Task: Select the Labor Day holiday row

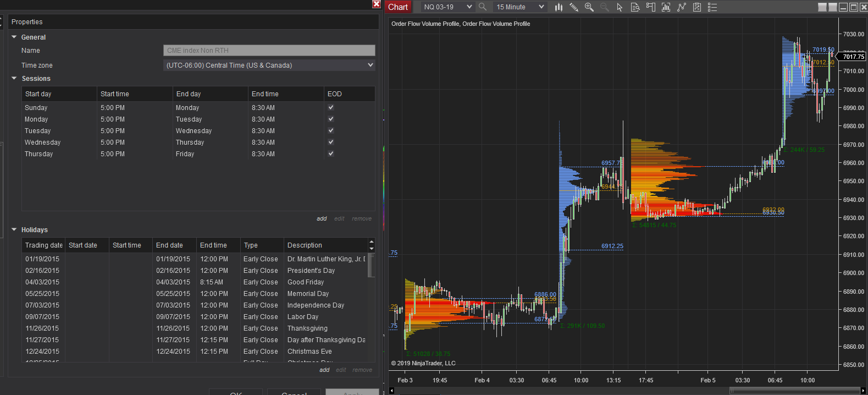Action: pyautogui.click(x=195, y=317)
